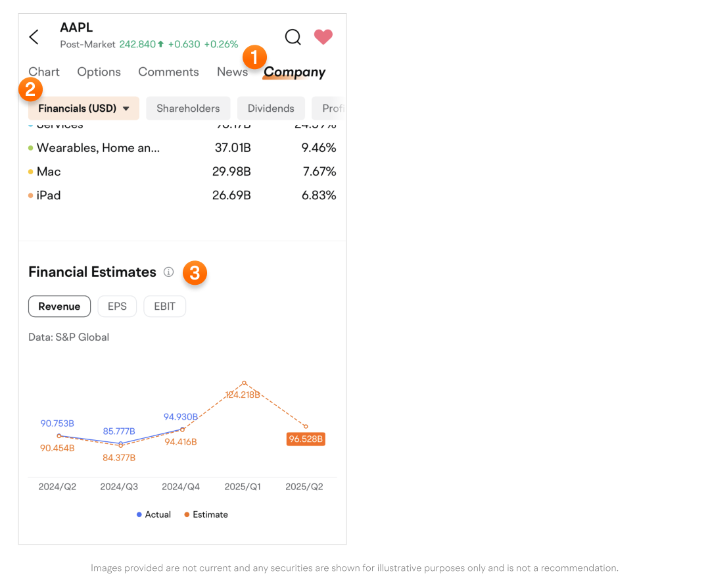Viewport: 710px width, 588px height.
Task: Select the Company tab
Action: [295, 72]
